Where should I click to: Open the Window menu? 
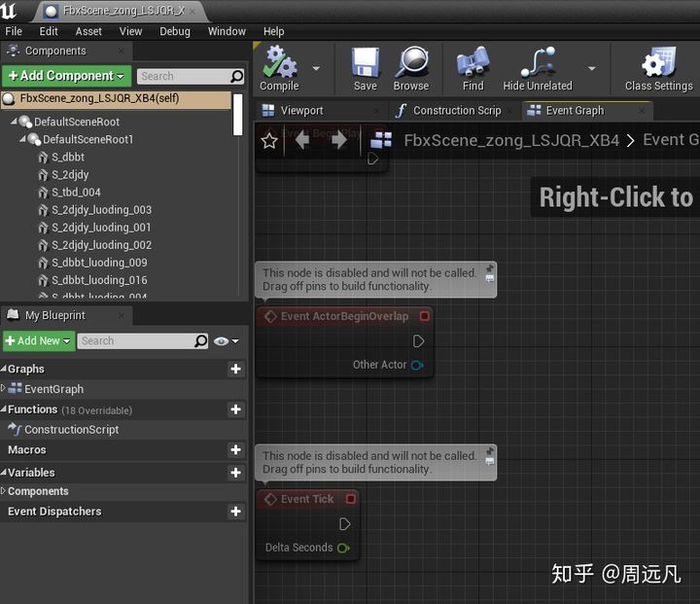pos(227,31)
